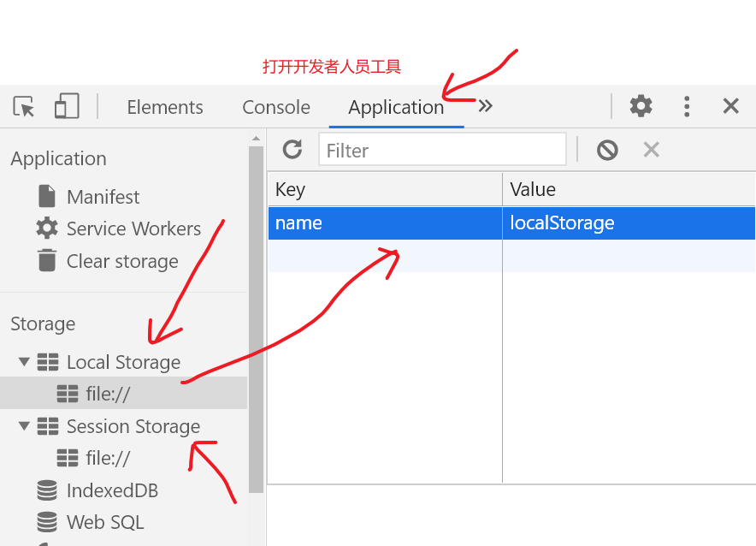756x546 pixels.
Task: Click the delete selected item X icon
Action: click(x=651, y=149)
